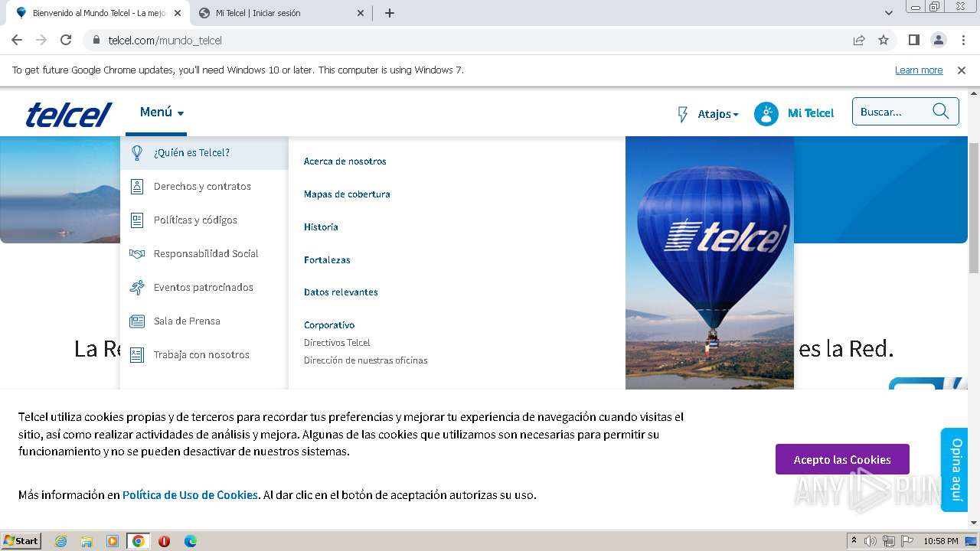Switch to Mi Telcel Iniciar sesión tab
Viewport: 980px width, 551px height.
point(280,13)
